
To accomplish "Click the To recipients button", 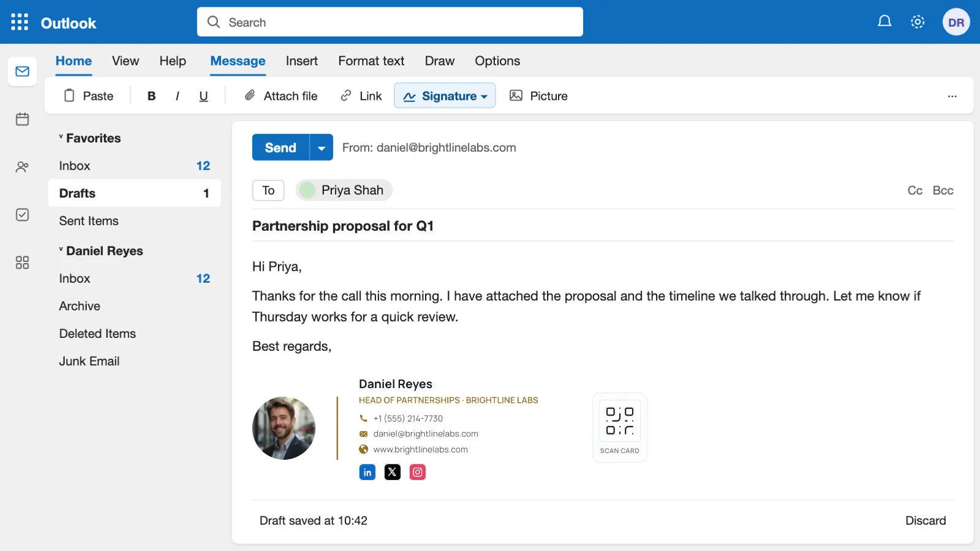I will click(268, 190).
